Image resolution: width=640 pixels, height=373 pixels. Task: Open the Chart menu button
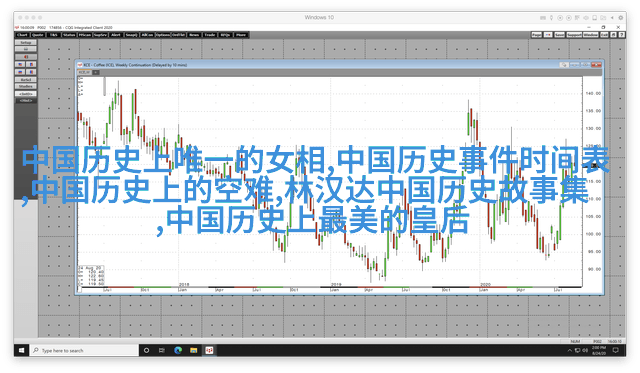tap(22, 35)
